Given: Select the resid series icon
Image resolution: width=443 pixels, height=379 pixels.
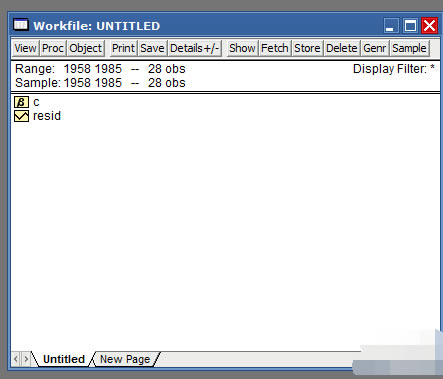Looking at the screenshot, I should coord(21,116).
